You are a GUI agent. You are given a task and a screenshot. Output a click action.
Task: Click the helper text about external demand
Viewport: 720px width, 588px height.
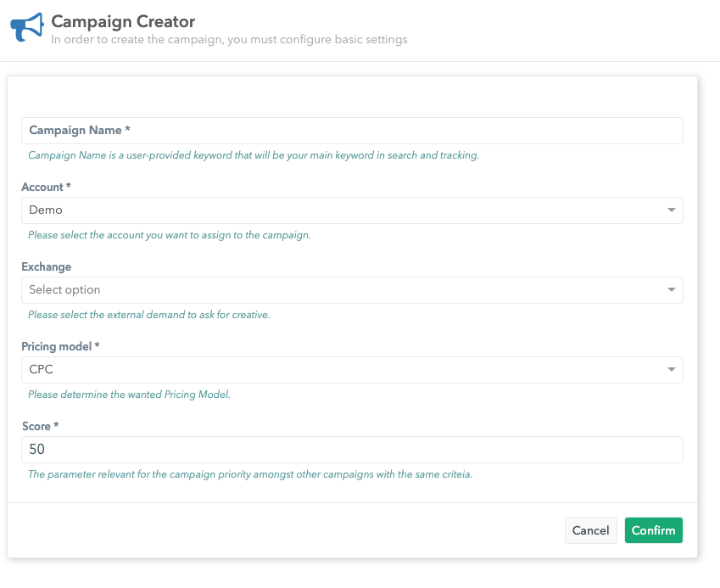(148, 315)
